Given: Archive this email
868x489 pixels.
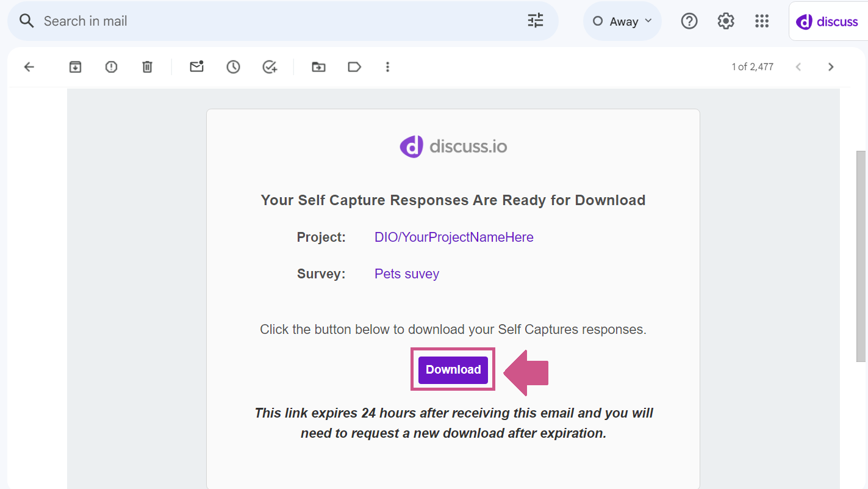Looking at the screenshot, I should coord(75,67).
